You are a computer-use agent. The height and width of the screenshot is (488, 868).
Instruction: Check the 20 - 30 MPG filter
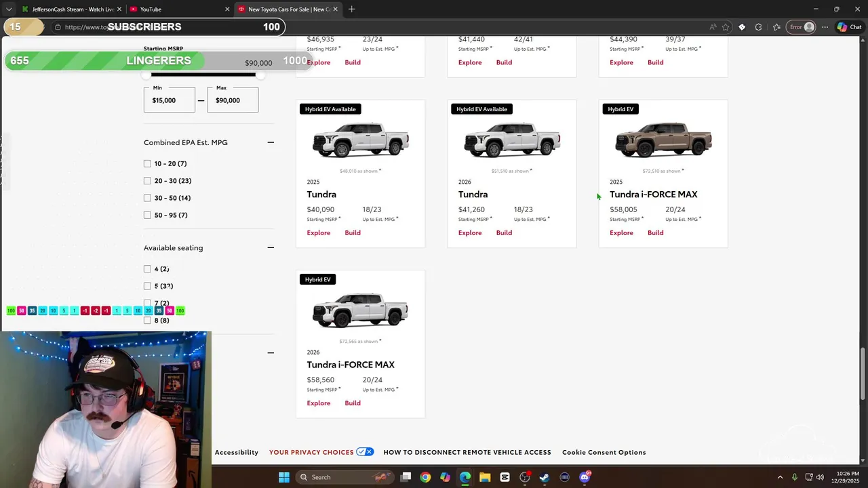coord(147,181)
